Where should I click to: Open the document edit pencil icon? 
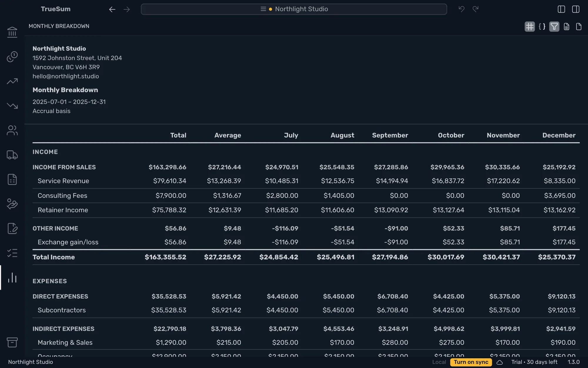(12, 228)
